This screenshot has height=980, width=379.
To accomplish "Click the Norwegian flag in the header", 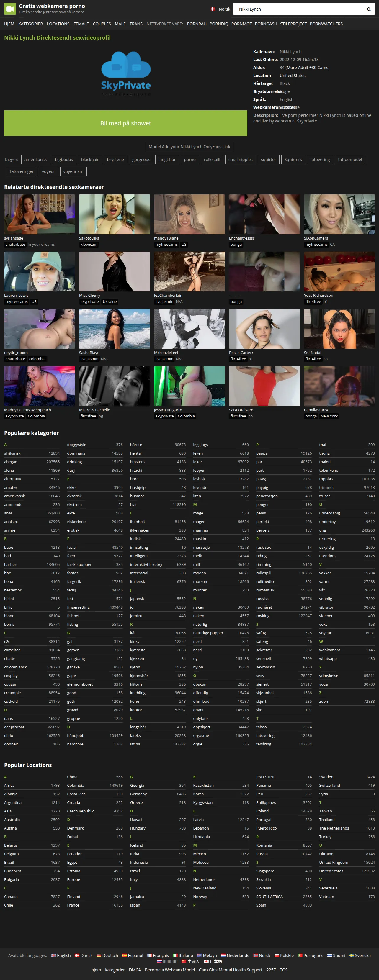I will pos(213,9).
